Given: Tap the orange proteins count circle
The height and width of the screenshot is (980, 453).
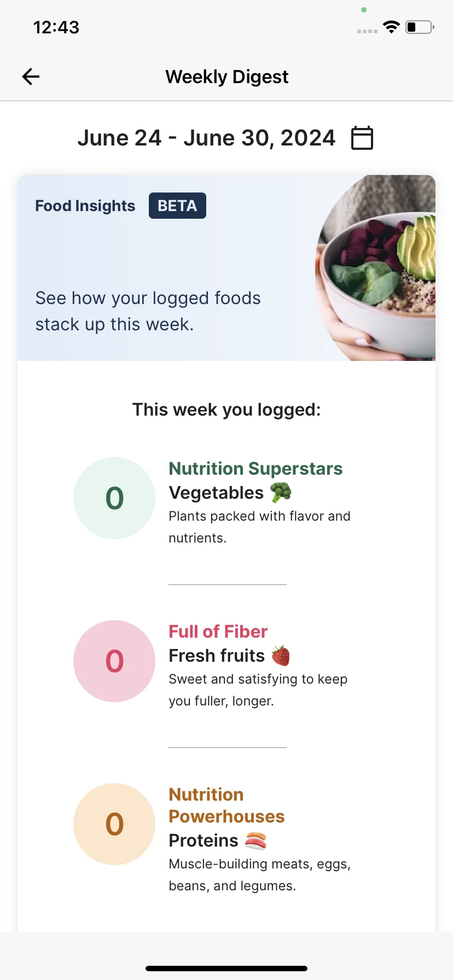Looking at the screenshot, I should click(x=114, y=824).
